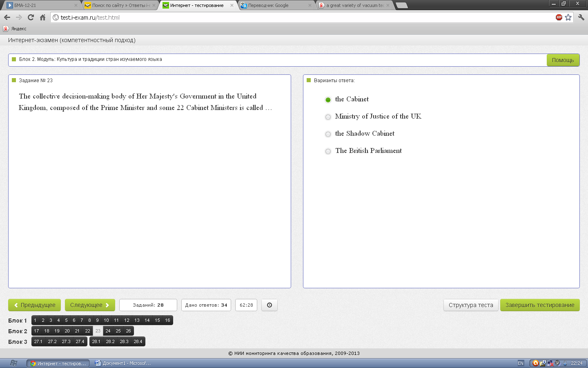Jump to question 27.1 in Блок 3

coord(38,341)
